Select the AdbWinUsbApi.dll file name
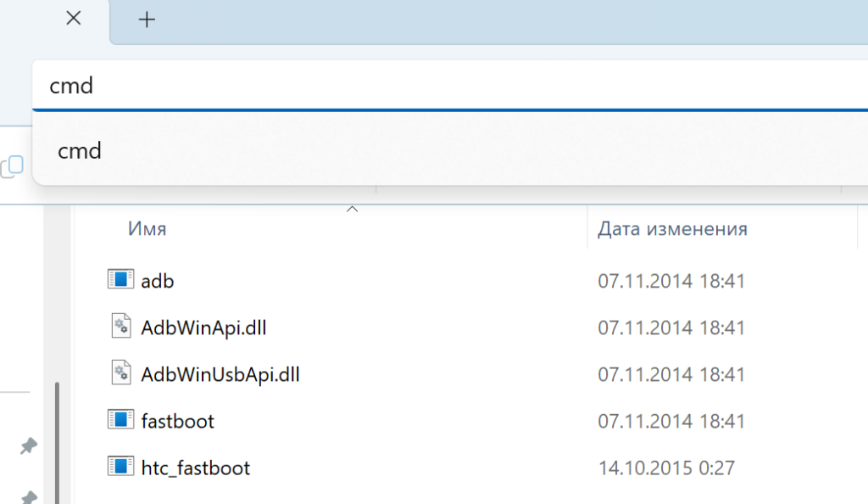This screenshot has height=504, width=868. 220,374
